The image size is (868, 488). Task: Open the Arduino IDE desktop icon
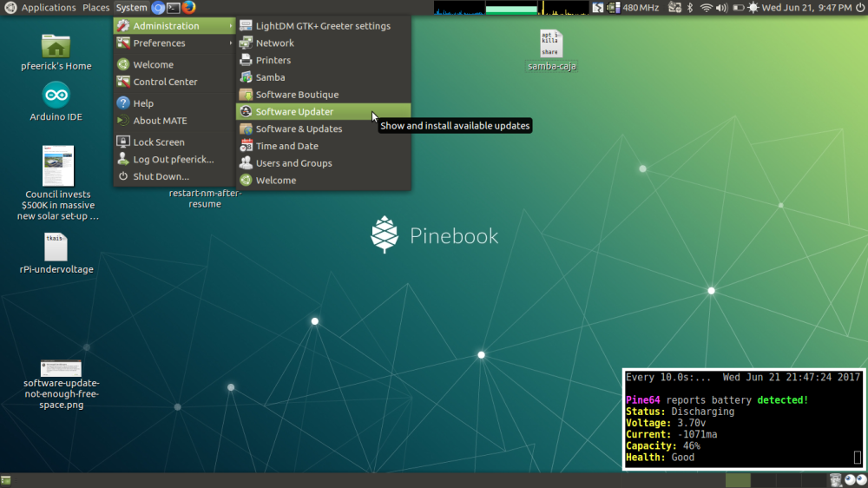click(56, 96)
